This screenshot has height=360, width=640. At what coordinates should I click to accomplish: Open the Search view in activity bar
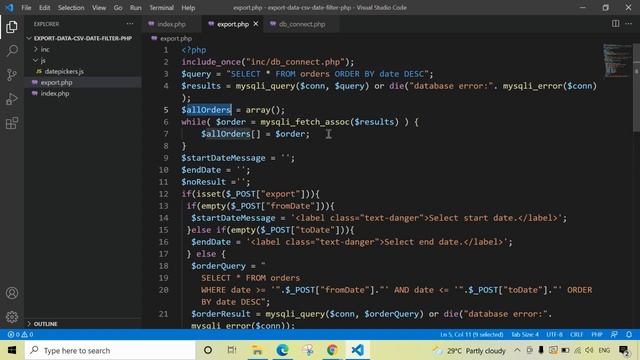(x=12, y=51)
